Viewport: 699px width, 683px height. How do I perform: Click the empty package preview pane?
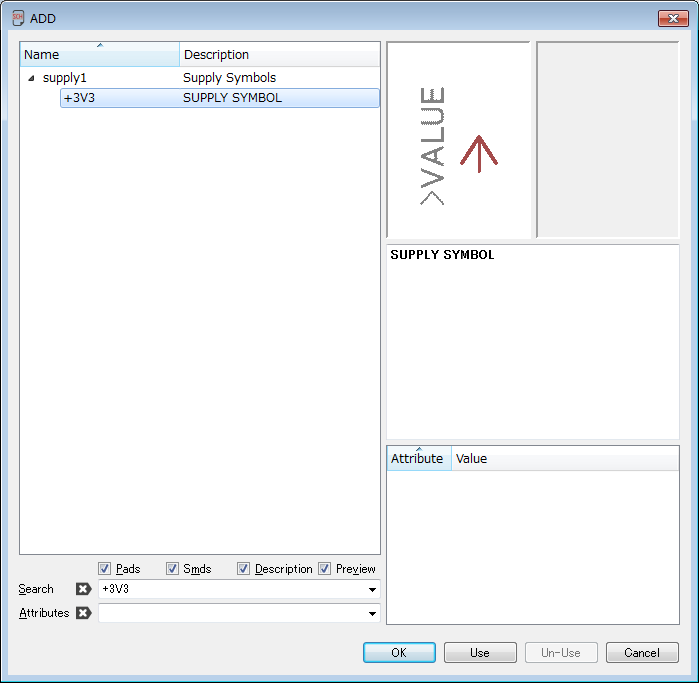(x=608, y=140)
